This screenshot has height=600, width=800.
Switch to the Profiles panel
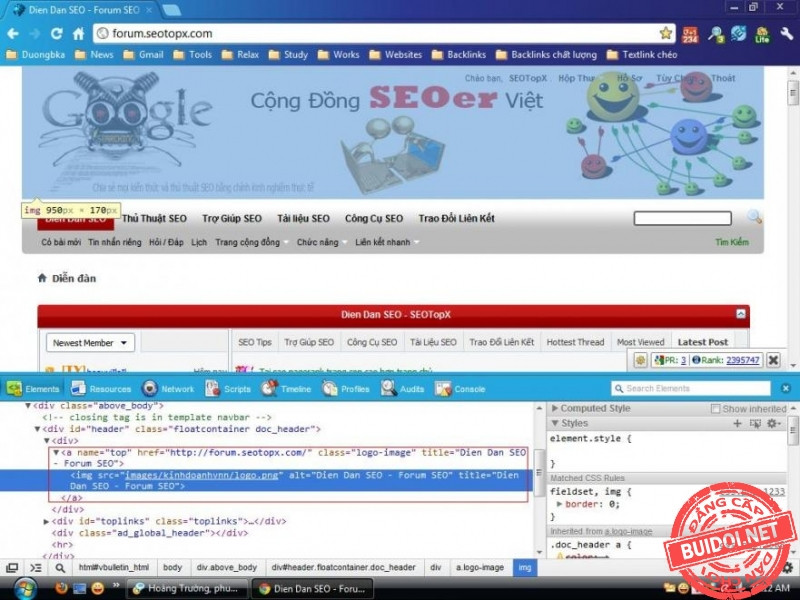(x=345, y=389)
